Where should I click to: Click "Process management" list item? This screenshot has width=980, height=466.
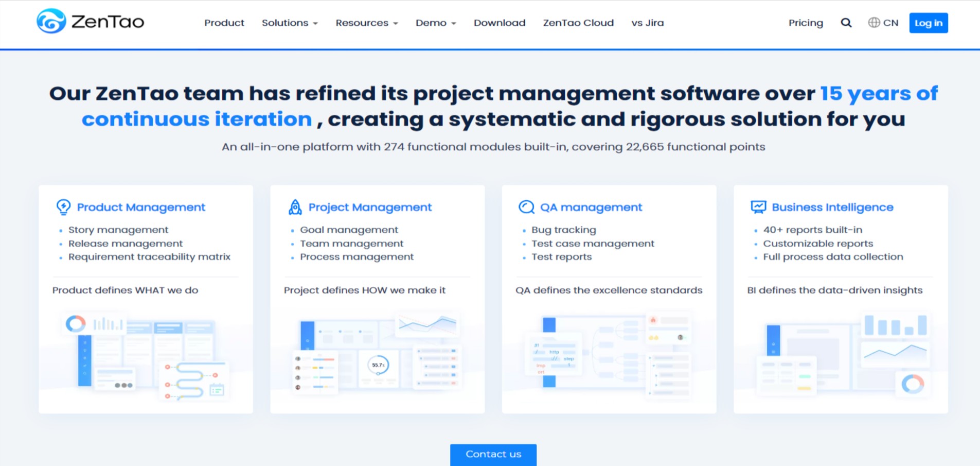pos(357,256)
